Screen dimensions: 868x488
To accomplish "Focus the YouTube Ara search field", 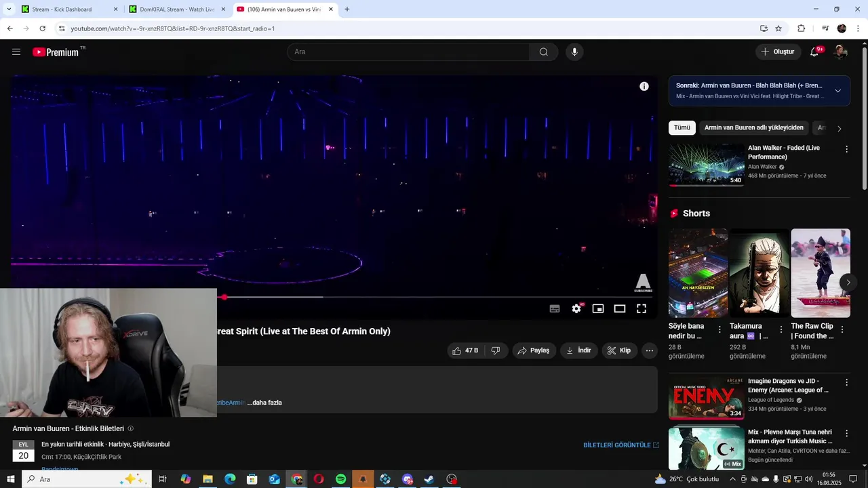I will [408, 52].
